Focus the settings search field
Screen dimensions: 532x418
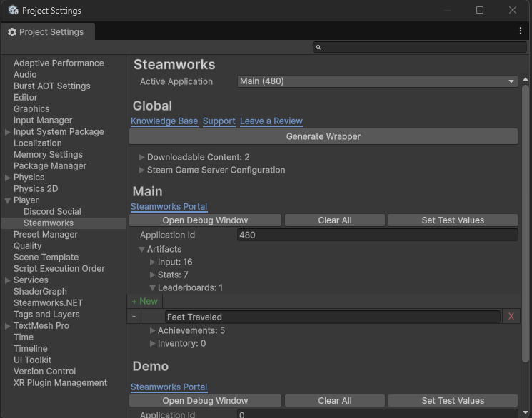(x=420, y=47)
